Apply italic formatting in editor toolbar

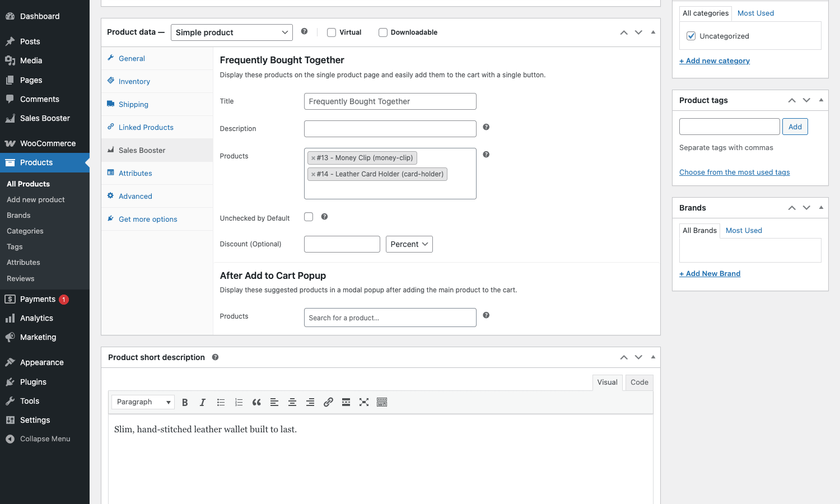pyautogui.click(x=203, y=402)
